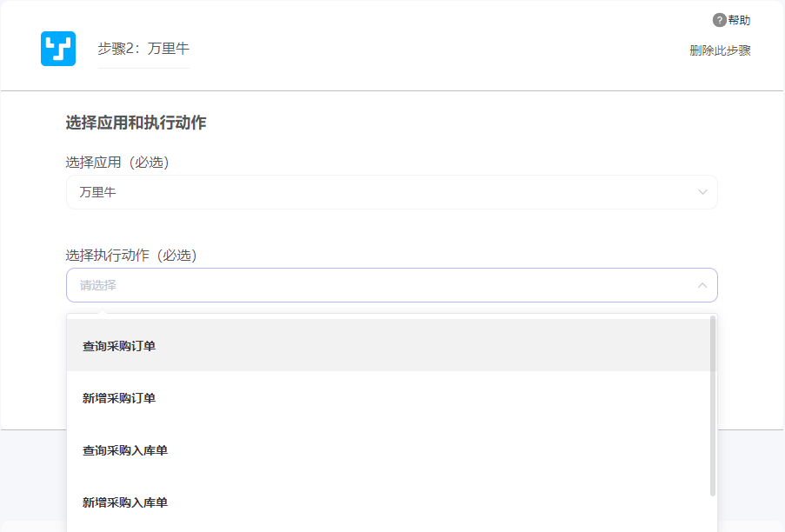Open the 选择应用 dropdown showing 万里牛
This screenshot has width=785, height=532.
point(391,192)
